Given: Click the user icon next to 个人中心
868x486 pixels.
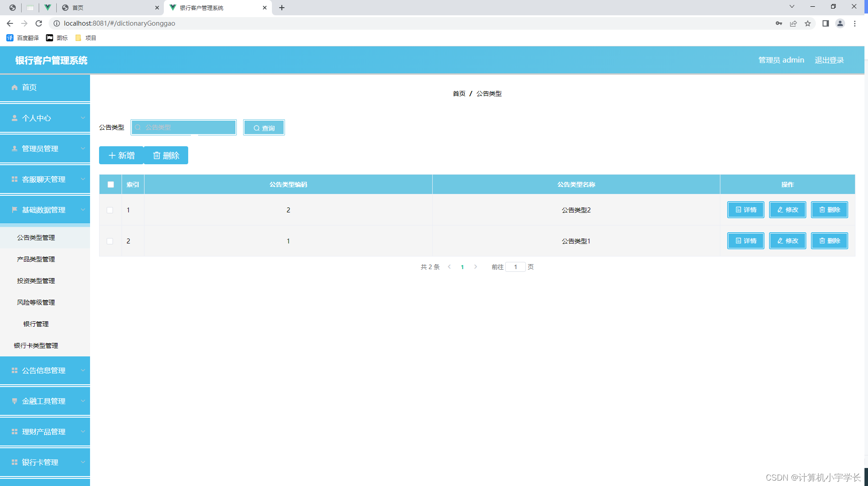Looking at the screenshot, I should (14, 118).
